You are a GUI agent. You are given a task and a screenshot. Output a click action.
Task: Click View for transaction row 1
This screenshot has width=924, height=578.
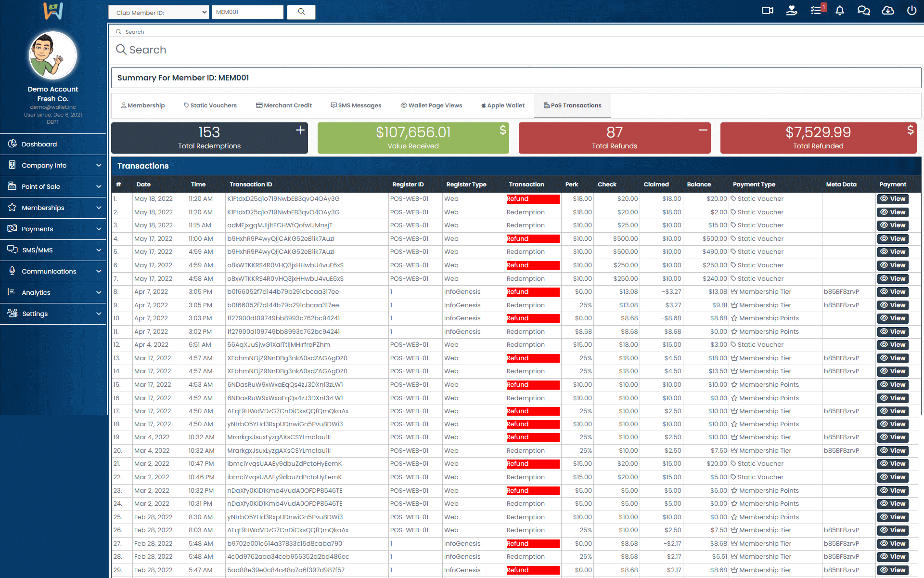point(893,199)
